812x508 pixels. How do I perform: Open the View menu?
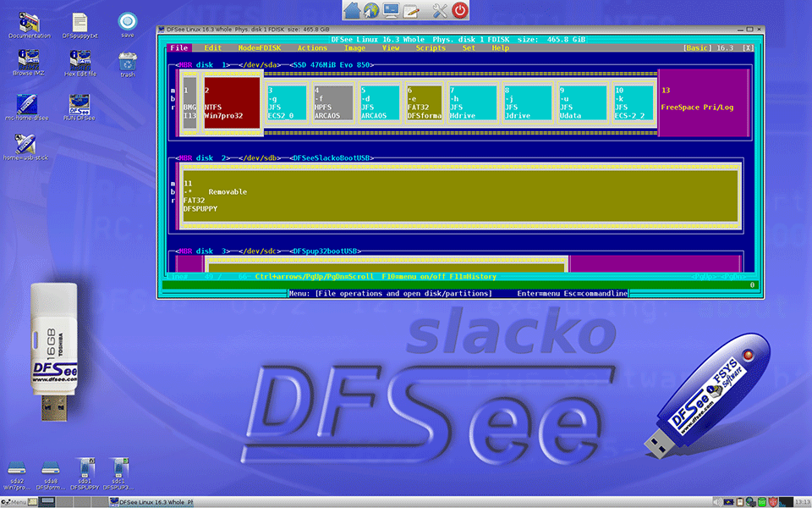[x=391, y=47]
